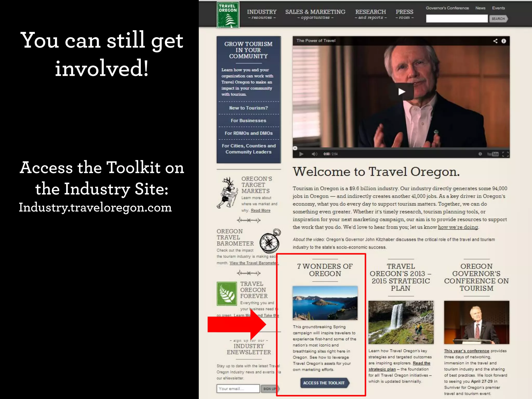Open the Industry resources menu
The width and height of the screenshot is (532, 399).
click(x=262, y=14)
